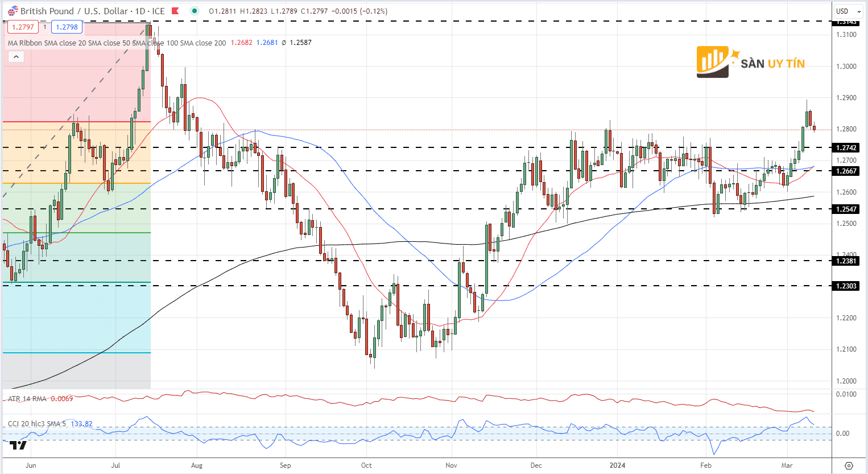Click the 1.2000 price axis label
This screenshot has height=474, width=868.
(846, 381)
